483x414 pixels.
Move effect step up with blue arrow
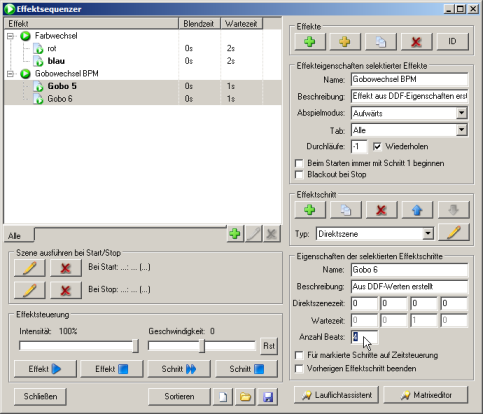[417, 210]
